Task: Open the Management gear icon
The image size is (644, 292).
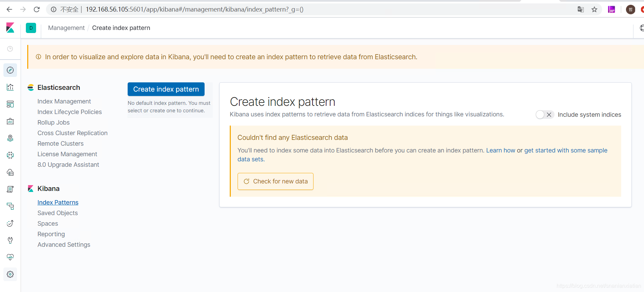Action: point(10,274)
